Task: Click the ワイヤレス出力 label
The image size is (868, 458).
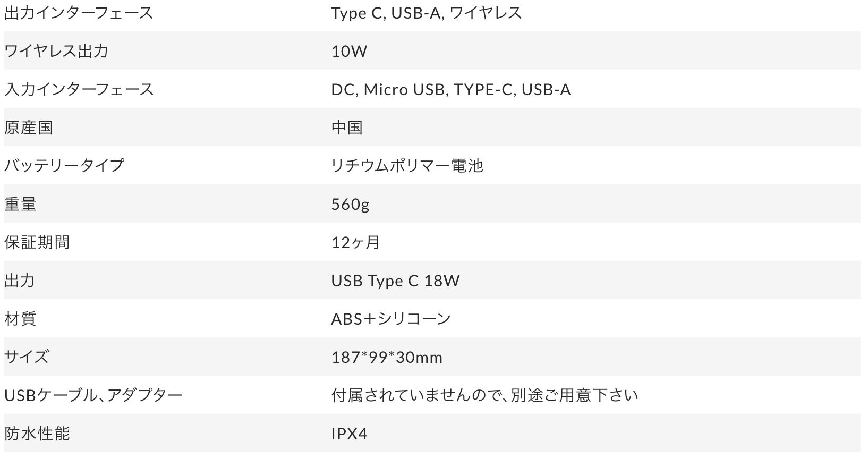Action: pos(56,51)
